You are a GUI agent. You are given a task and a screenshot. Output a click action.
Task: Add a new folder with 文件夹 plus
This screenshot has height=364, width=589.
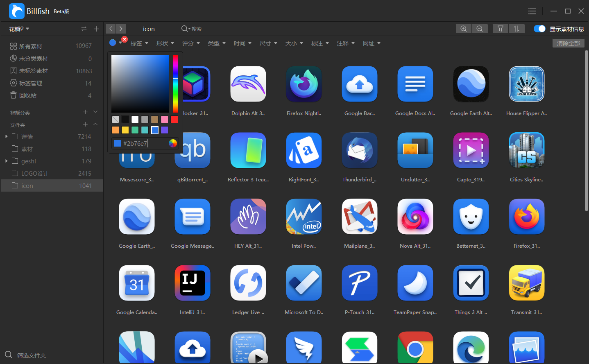click(85, 124)
